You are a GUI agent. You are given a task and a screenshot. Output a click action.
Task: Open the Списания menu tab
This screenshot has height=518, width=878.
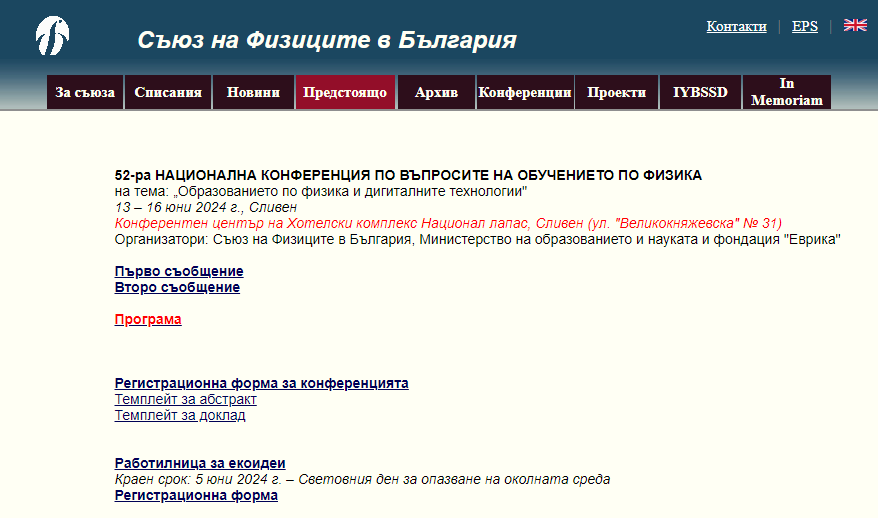pyautogui.click(x=168, y=92)
